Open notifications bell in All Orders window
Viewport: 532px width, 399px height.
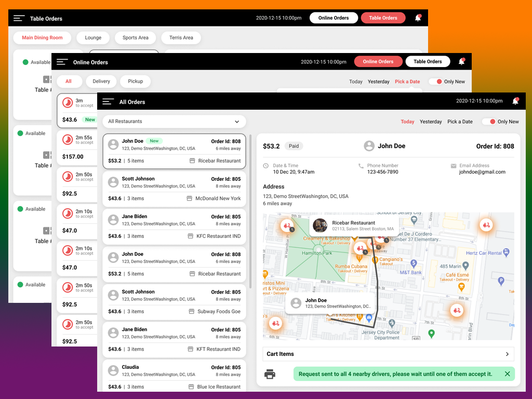click(x=515, y=101)
